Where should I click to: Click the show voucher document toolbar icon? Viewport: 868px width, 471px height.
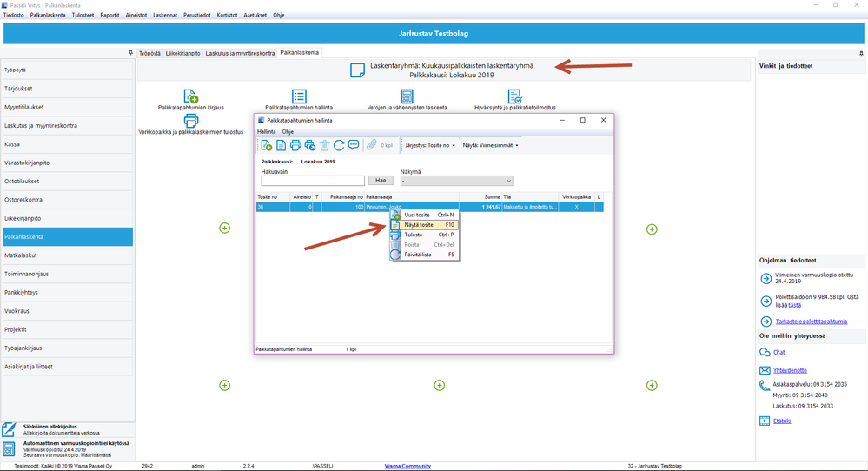(282, 145)
